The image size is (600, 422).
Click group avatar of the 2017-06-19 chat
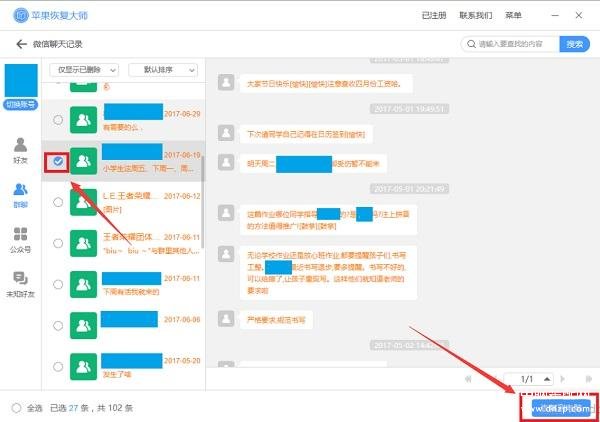(83, 161)
